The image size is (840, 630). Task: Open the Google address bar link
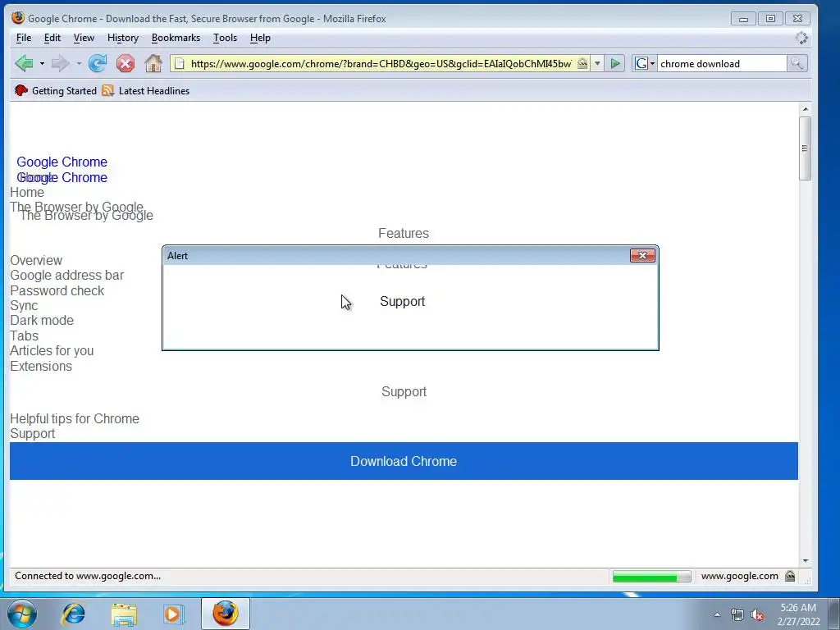(x=67, y=276)
